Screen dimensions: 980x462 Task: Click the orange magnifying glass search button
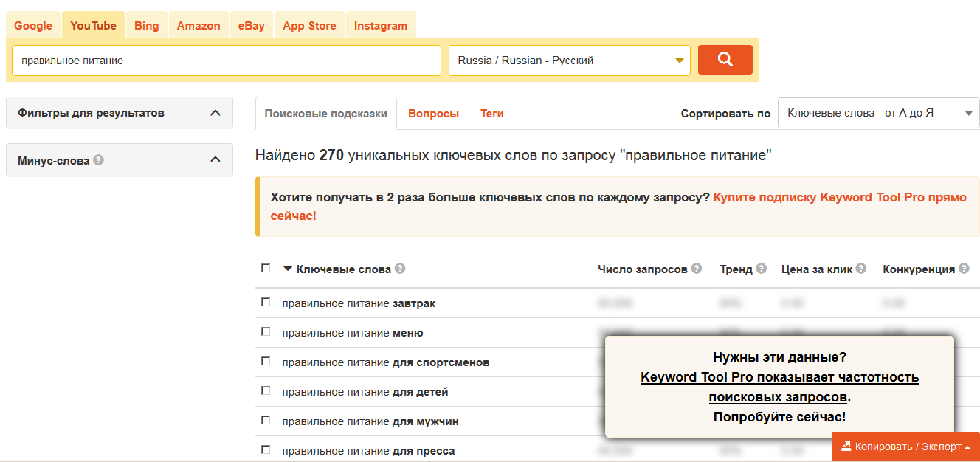[725, 60]
